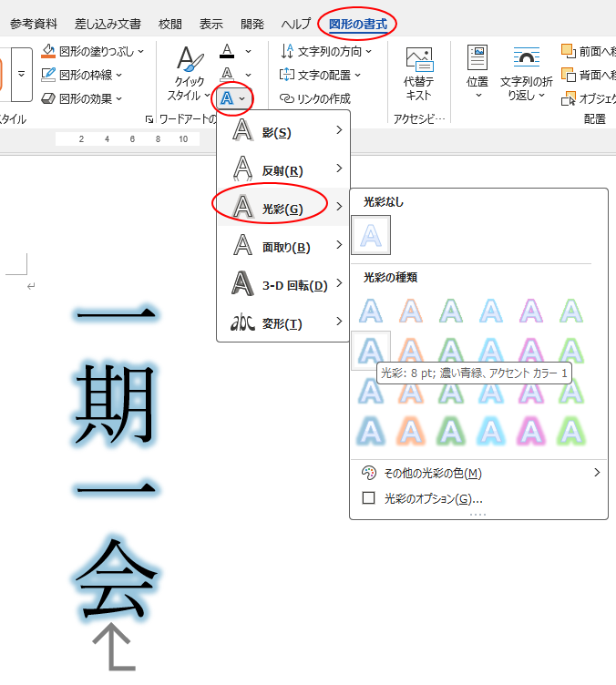
Task: Open the 3-D 回転(D) submenu
Action: point(283,283)
